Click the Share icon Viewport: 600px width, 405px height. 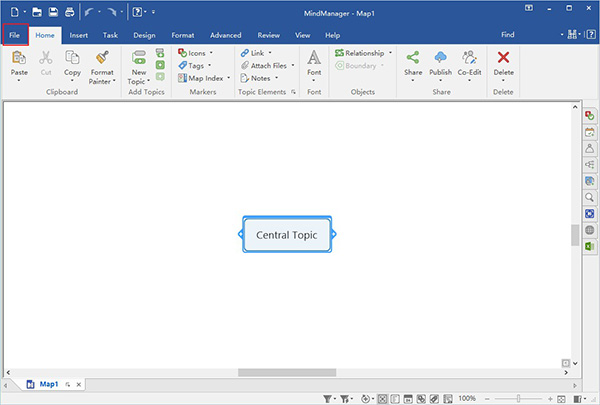[x=413, y=59]
